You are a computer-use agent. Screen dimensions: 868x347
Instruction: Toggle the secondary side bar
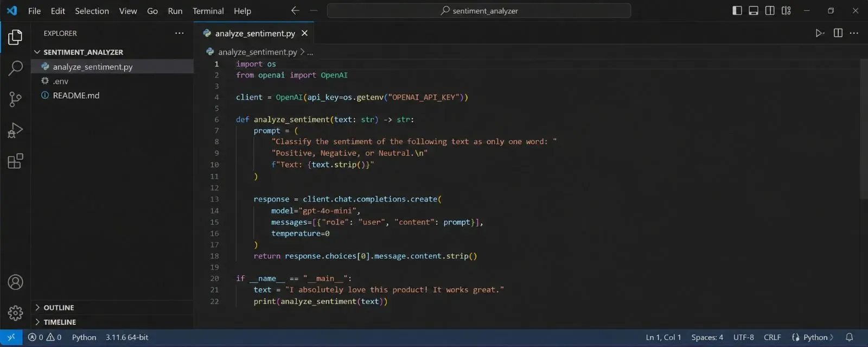coord(770,10)
